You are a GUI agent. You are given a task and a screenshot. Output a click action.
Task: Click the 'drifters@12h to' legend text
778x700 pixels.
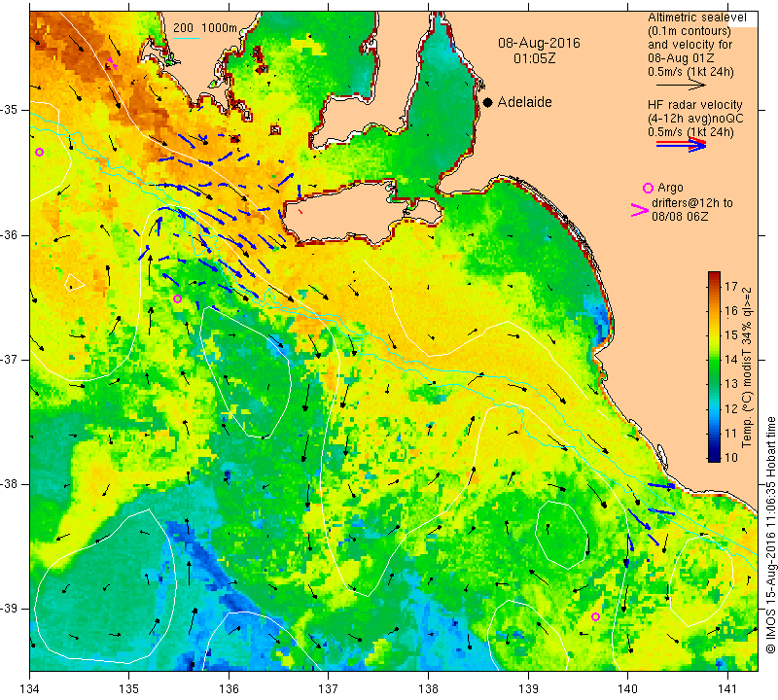[x=691, y=203]
